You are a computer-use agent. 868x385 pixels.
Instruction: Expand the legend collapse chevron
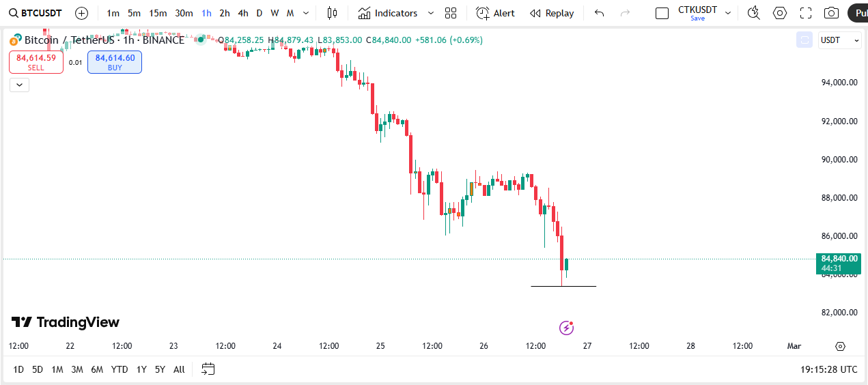19,85
